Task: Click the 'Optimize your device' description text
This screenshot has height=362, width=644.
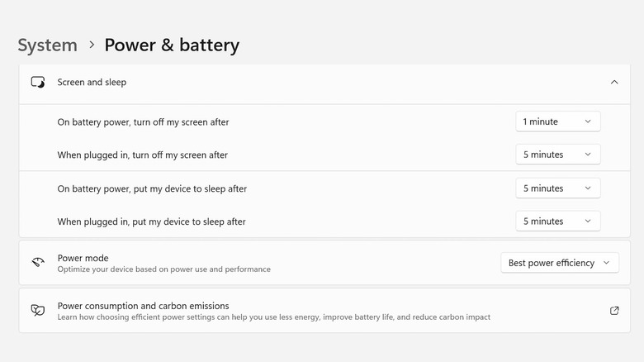Action: pos(163,269)
